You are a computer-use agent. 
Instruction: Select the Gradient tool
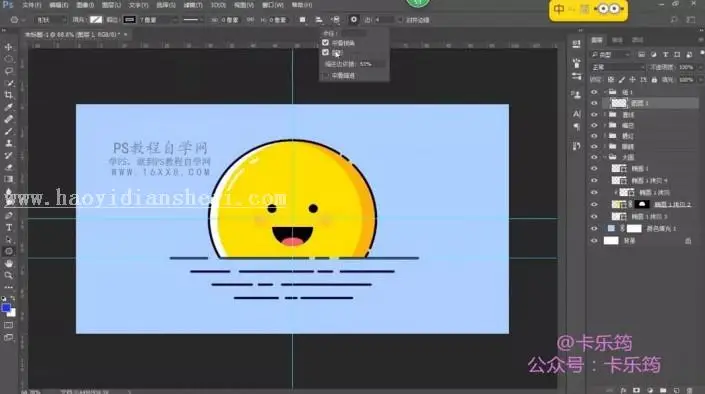point(9,179)
